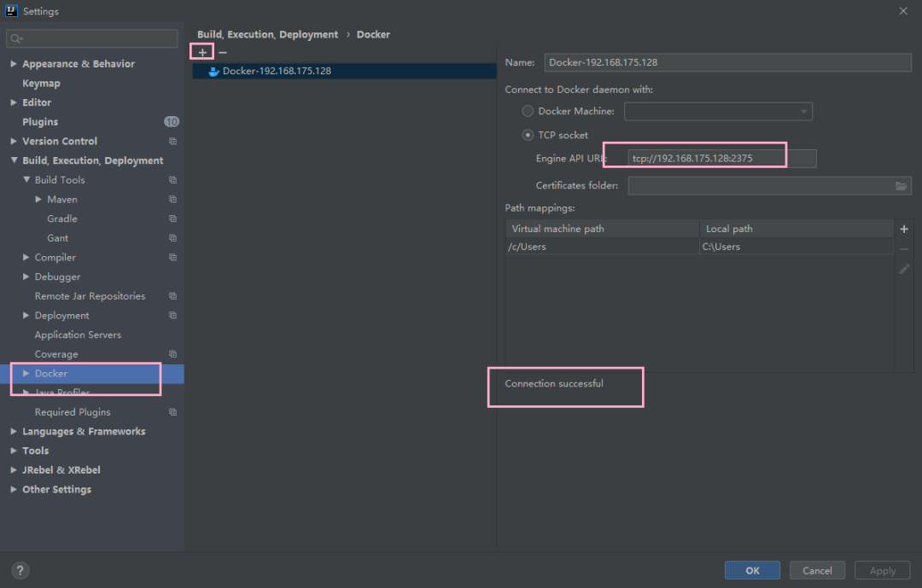
Task: Close the Settings dialog
Action: (903, 11)
